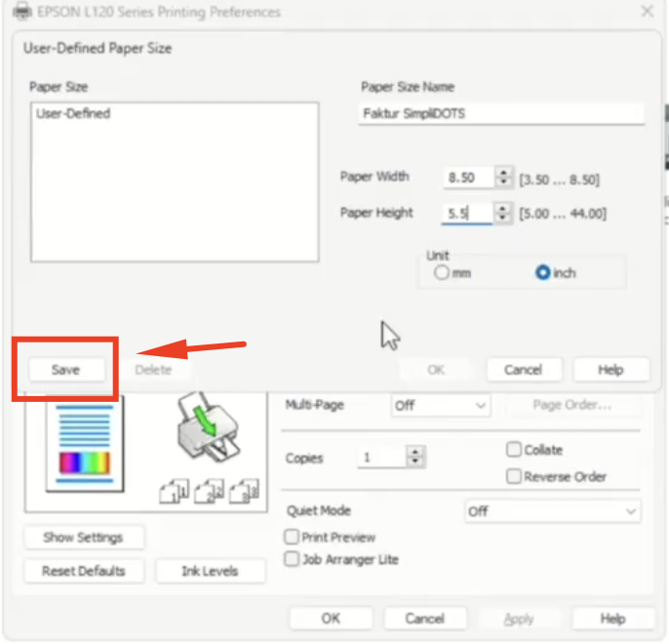
Task: Close the Printing Preferences window
Action: click(647, 13)
